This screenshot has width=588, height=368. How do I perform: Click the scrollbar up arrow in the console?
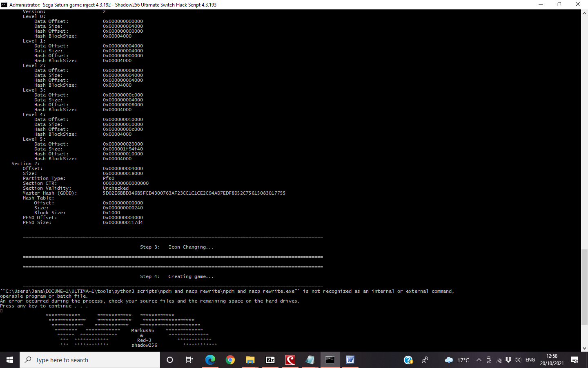click(584, 13)
